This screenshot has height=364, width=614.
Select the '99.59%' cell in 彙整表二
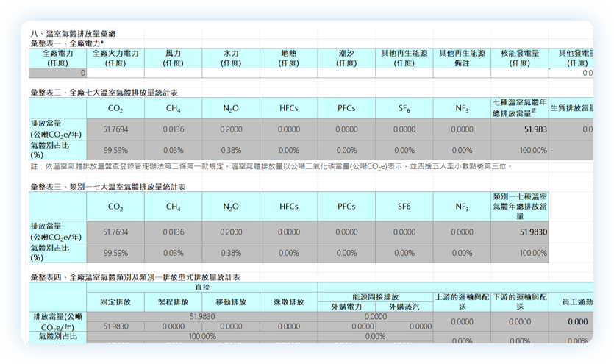(x=115, y=150)
